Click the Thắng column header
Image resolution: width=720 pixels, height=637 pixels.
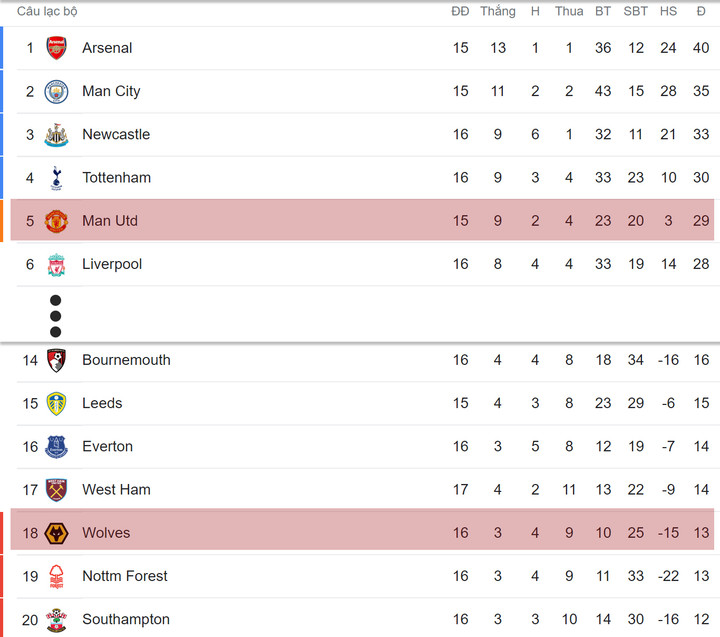tap(498, 12)
